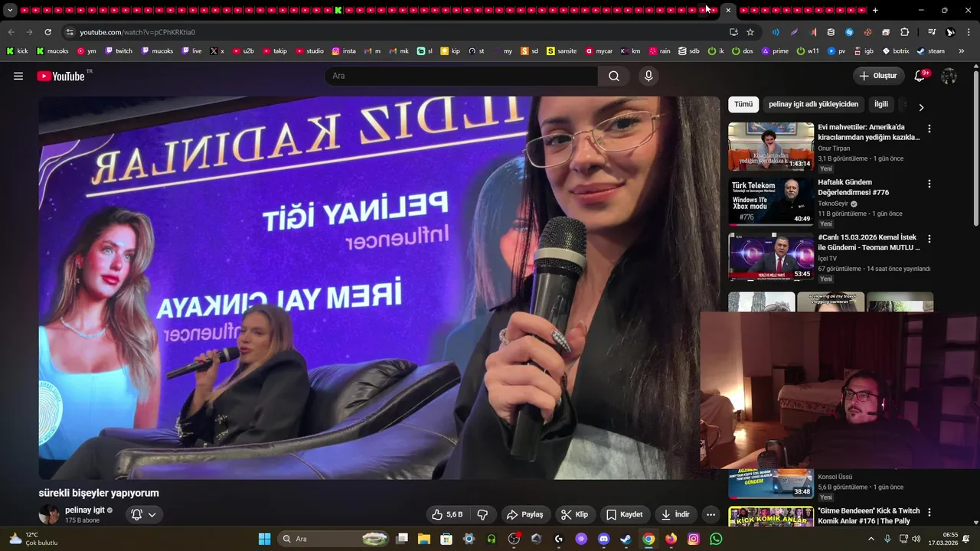Click the İndir download button
Screen dimensions: 980x551
pyautogui.click(x=675, y=514)
